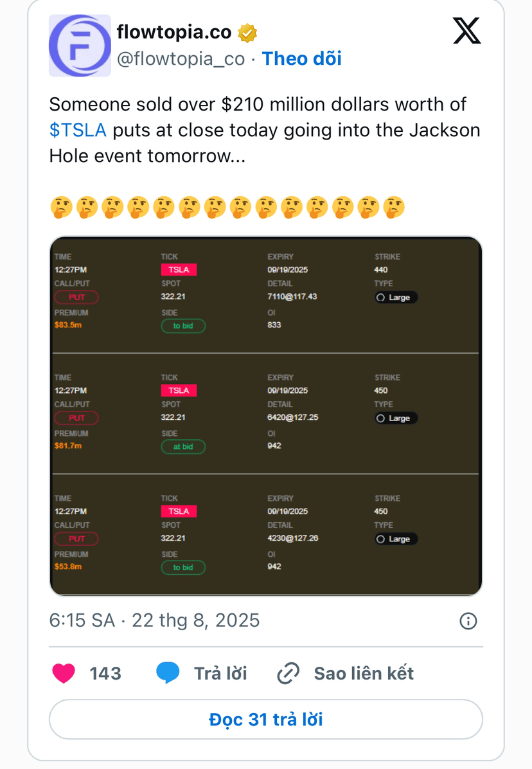
Task: Click Sao liên kết copy link
Action: (364, 673)
